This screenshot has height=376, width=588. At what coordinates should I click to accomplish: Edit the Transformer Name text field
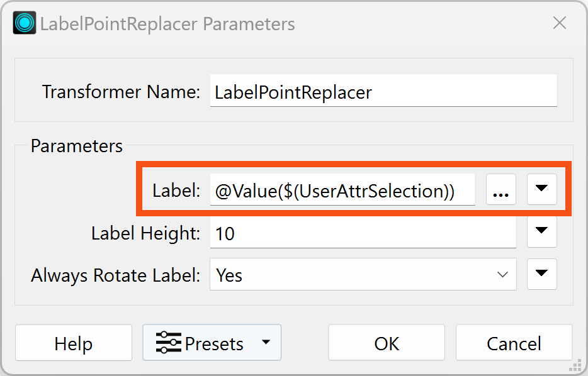tap(383, 91)
